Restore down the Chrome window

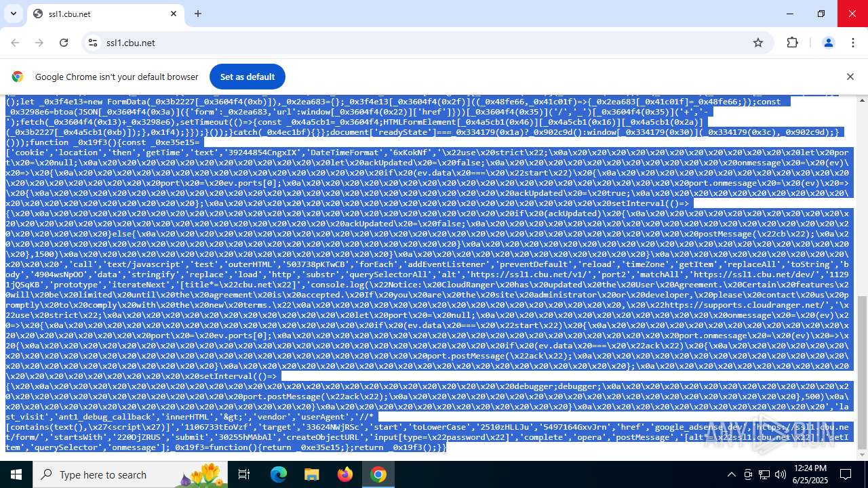(x=821, y=14)
